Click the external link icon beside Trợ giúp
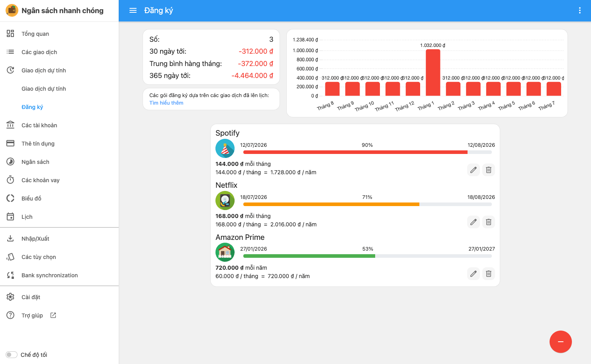The height and width of the screenshot is (364, 591). coord(53,315)
